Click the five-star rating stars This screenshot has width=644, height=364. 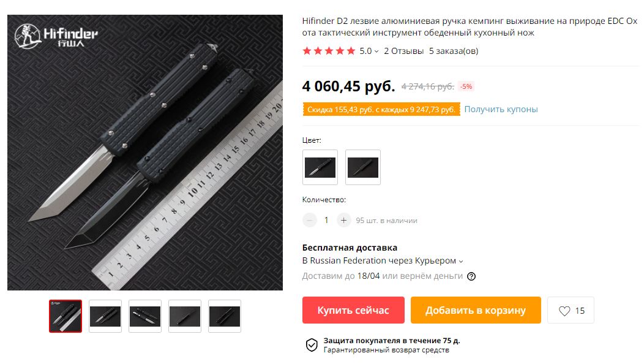point(329,51)
